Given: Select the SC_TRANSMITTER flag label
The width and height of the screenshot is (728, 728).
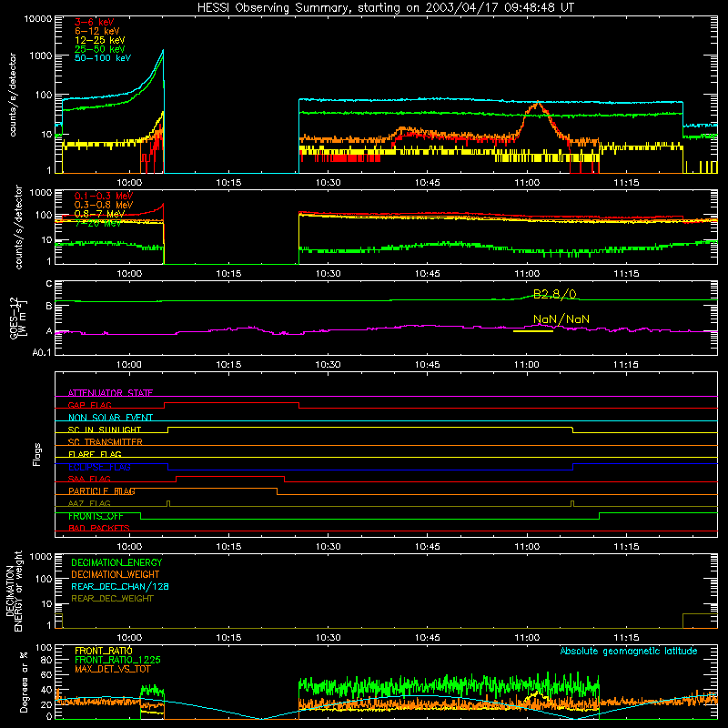Looking at the screenshot, I should tap(106, 442).
